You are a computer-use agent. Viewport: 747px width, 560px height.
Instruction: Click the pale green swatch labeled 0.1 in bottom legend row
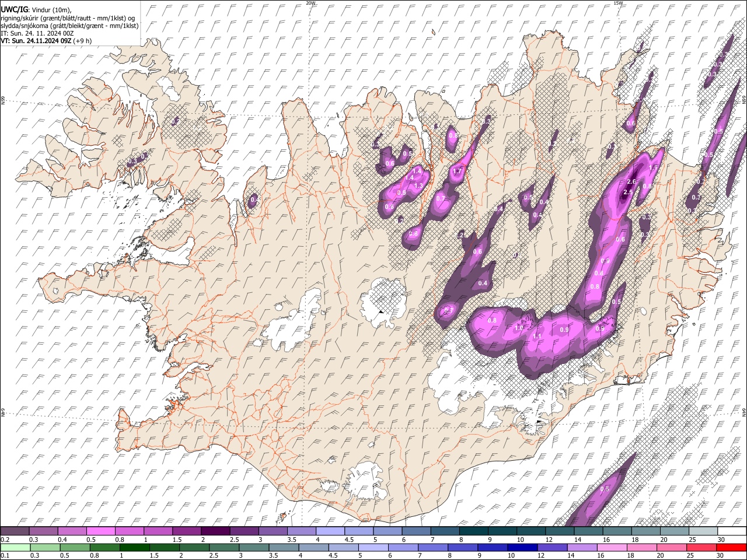point(15,547)
